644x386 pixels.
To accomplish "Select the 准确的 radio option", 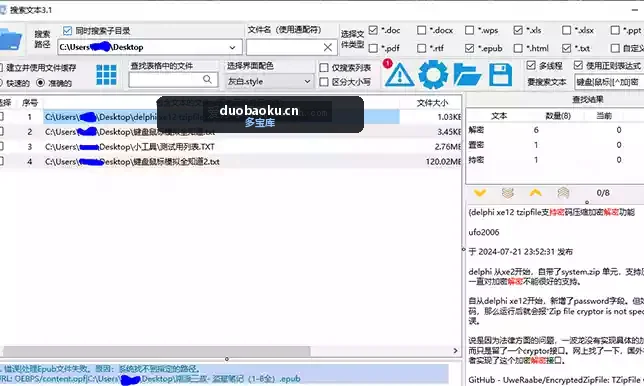I will click(x=40, y=83).
